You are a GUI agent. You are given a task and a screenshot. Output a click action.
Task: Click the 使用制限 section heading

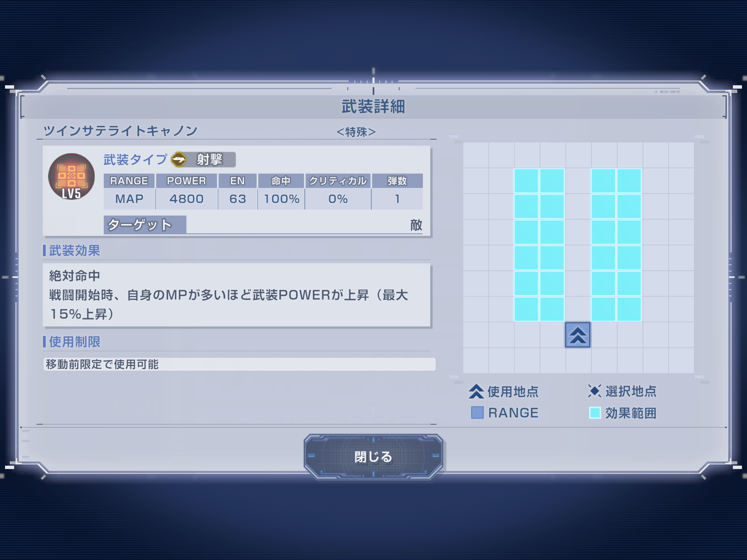(x=74, y=341)
